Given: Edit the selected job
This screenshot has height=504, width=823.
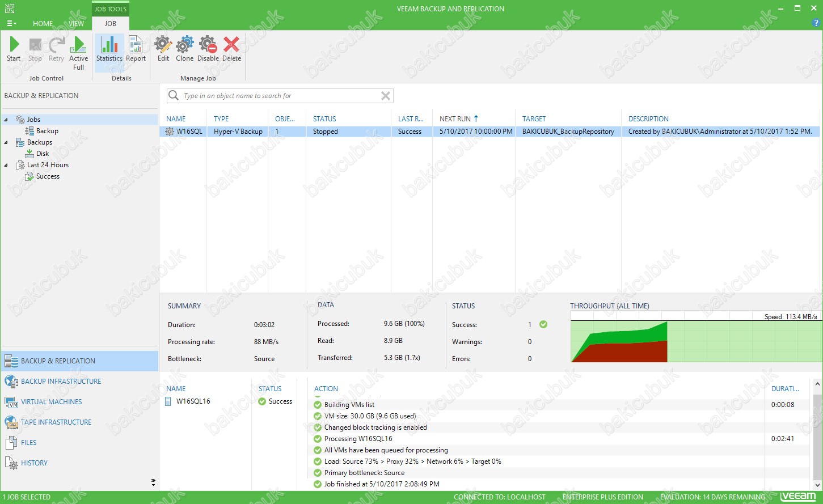Looking at the screenshot, I should 163,49.
